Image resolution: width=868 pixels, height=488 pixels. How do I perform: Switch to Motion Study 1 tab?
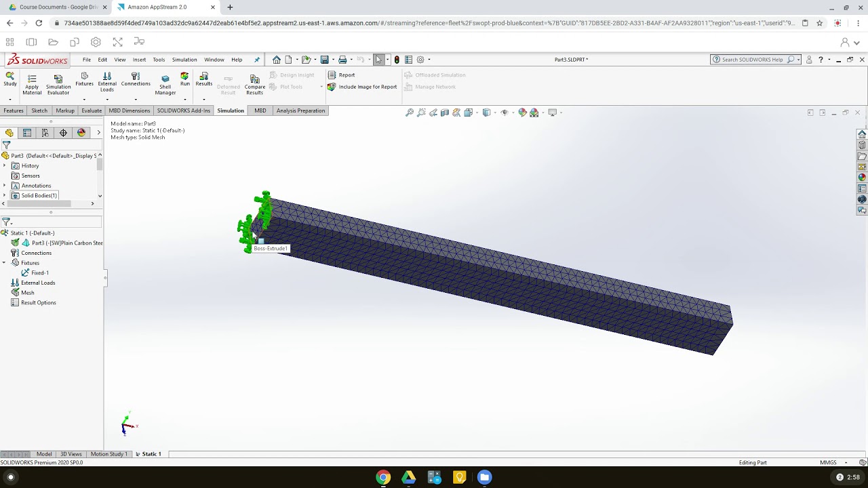pyautogui.click(x=108, y=454)
